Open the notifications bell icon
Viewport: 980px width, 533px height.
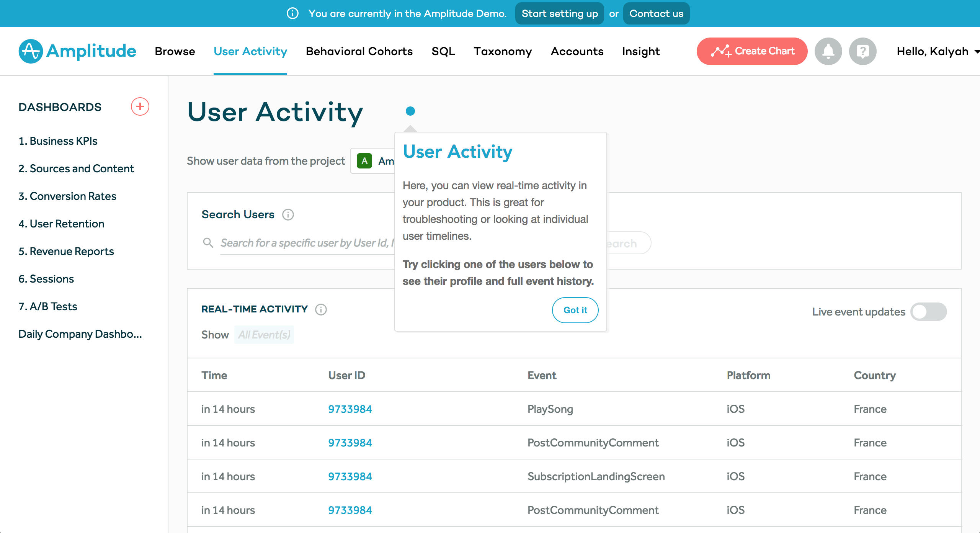(828, 51)
